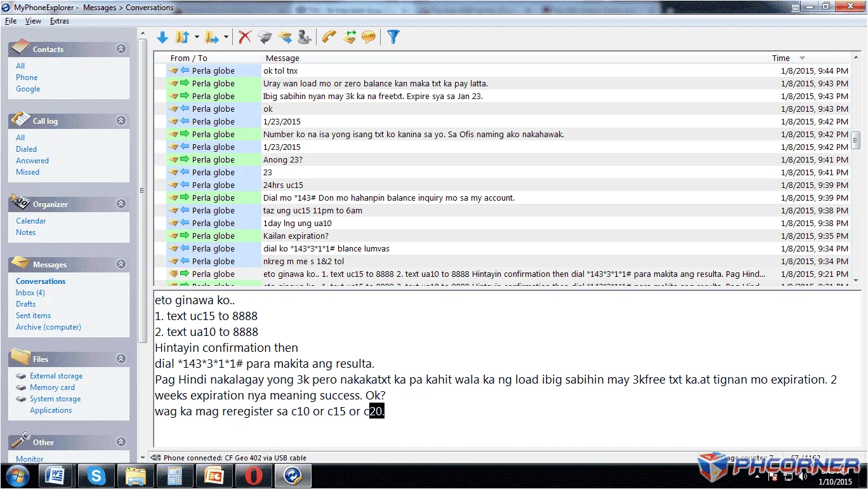Viewport: 868px width, 489px height.
Task: Open Dialed calls list
Action: click(26, 149)
